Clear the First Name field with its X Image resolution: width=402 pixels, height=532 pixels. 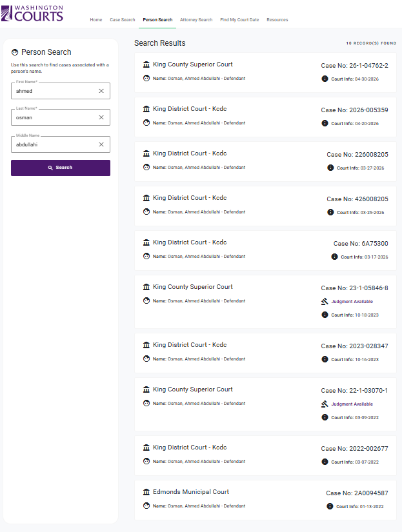(101, 91)
